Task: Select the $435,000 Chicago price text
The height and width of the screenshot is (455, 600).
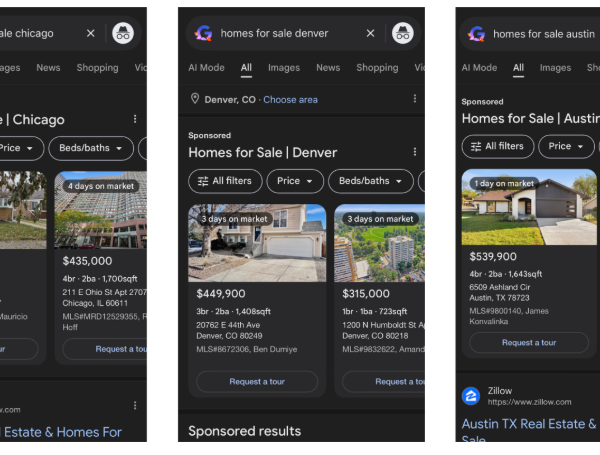Action: (x=87, y=261)
